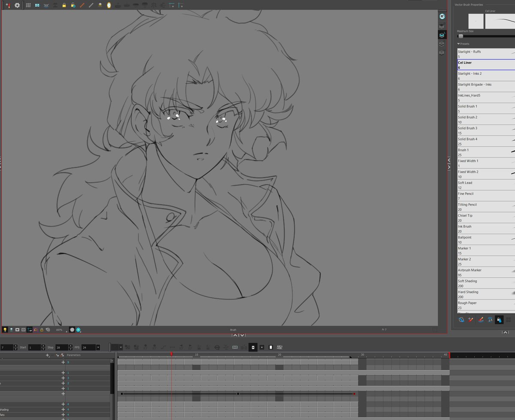Collapse the Presets section
This screenshot has width=515, height=420.
click(459, 44)
